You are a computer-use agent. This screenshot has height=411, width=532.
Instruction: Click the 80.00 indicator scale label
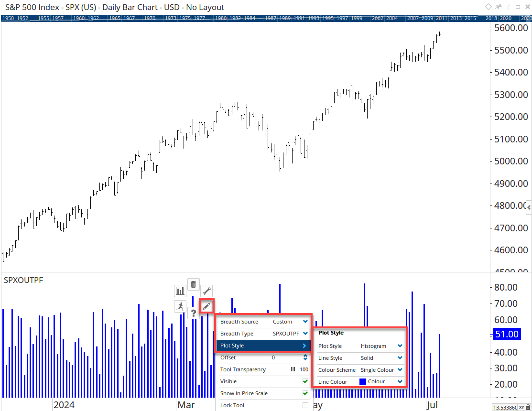coord(506,287)
